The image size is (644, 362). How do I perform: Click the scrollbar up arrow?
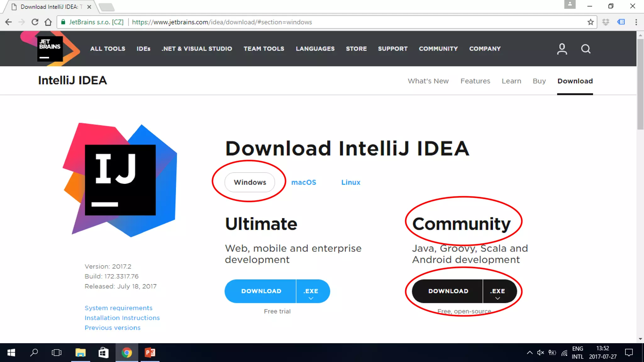click(x=640, y=35)
